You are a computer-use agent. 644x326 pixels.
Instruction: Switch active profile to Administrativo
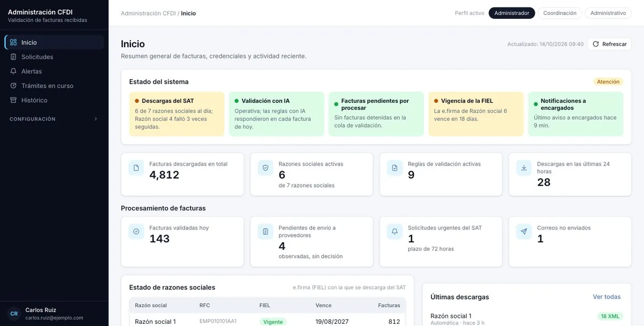[x=608, y=13]
